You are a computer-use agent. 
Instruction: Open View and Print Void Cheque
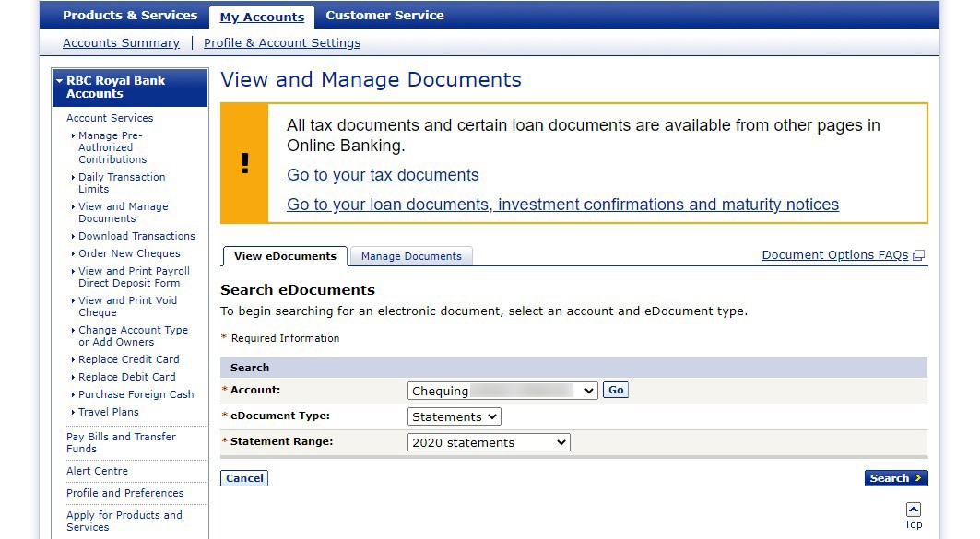[127, 306]
